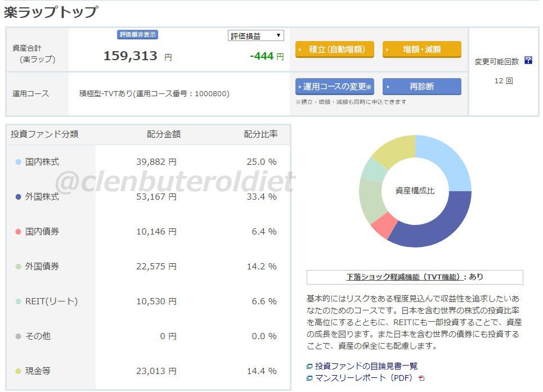Click the light blue 国内株式 legend dot
This screenshot has height=392, width=543.
(x=19, y=162)
